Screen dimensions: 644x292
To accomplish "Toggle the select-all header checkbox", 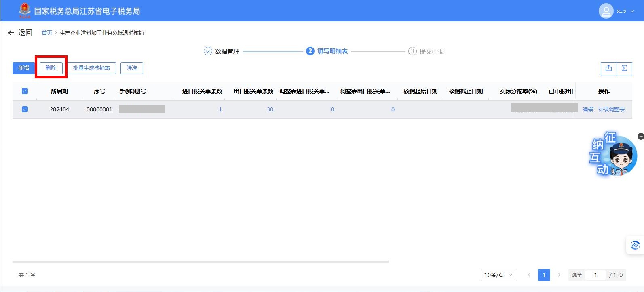I will [25, 91].
